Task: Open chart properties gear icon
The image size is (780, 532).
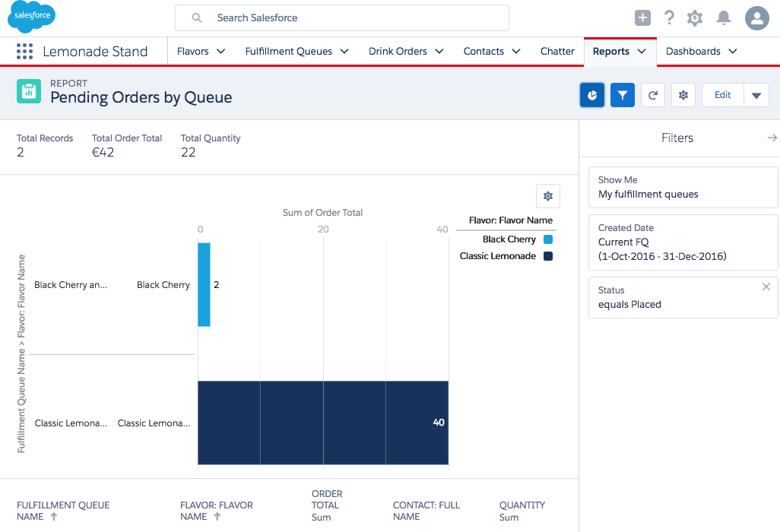Action: tap(547, 196)
